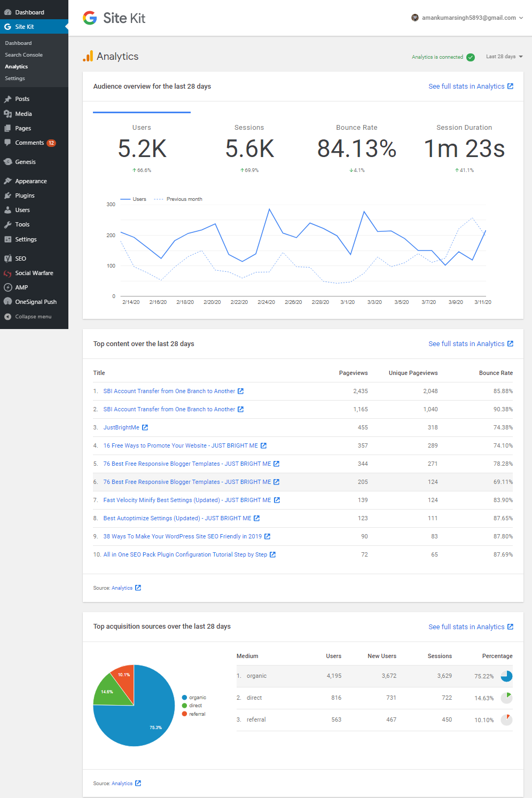Click the Genesis icon in sidebar

(7, 162)
